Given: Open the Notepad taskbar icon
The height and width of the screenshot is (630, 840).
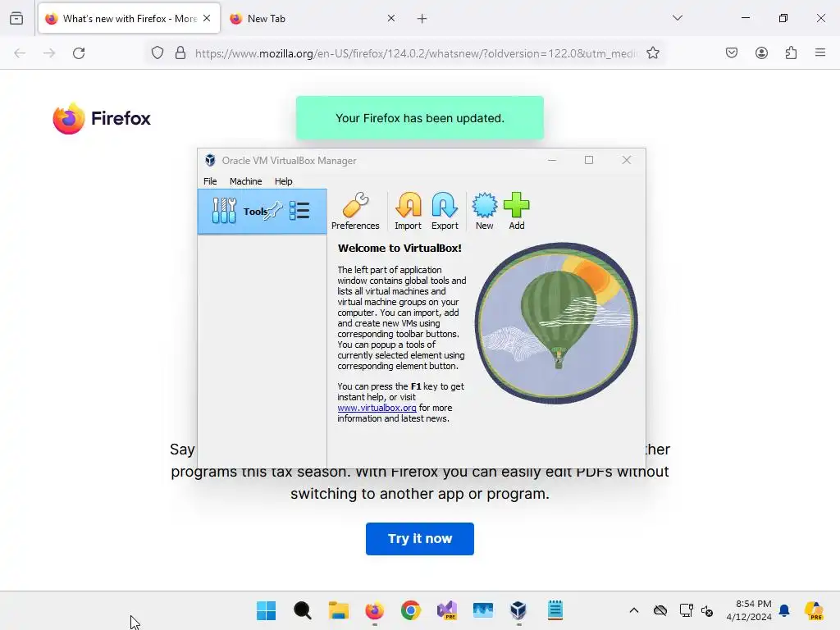Looking at the screenshot, I should [x=555, y=610].
